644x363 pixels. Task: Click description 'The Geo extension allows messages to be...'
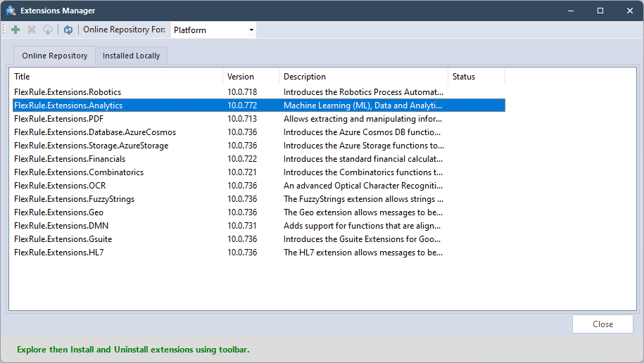click(x=363, y=212)
